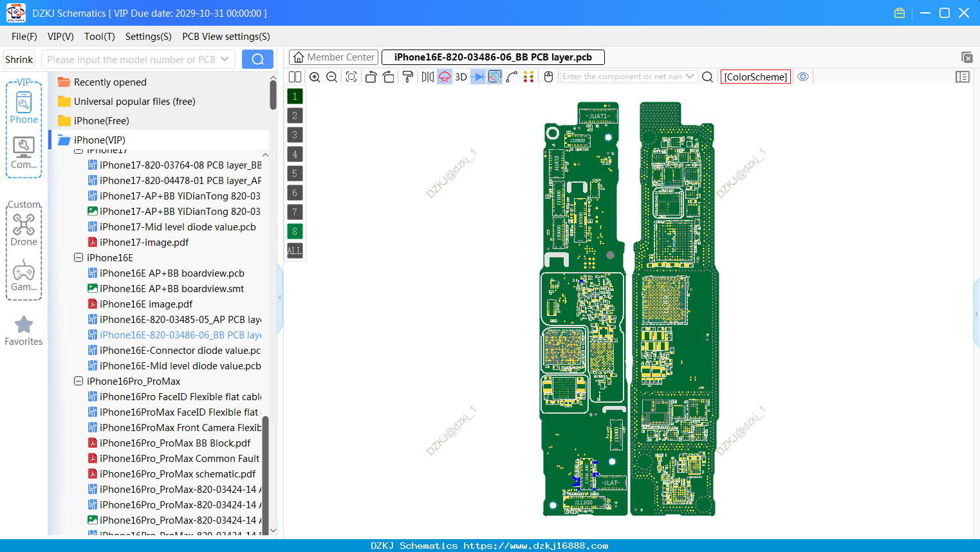
Task: Click the mouse settings icon
Action: [x=549, y=77]
